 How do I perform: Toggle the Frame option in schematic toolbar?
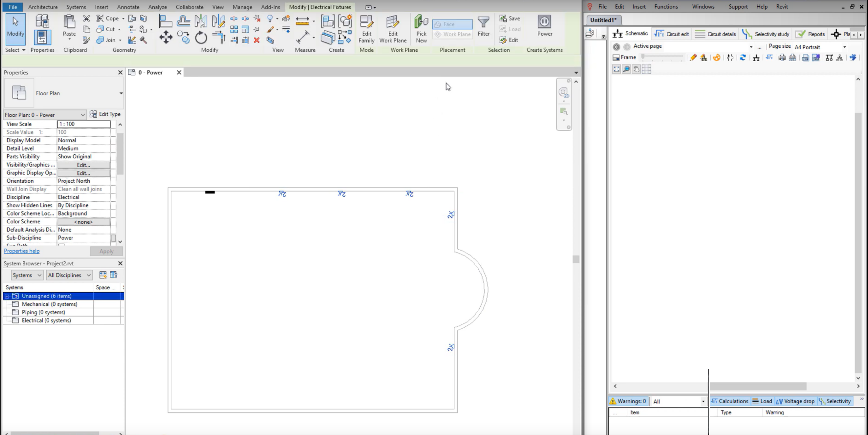click(x=624, y=58)
